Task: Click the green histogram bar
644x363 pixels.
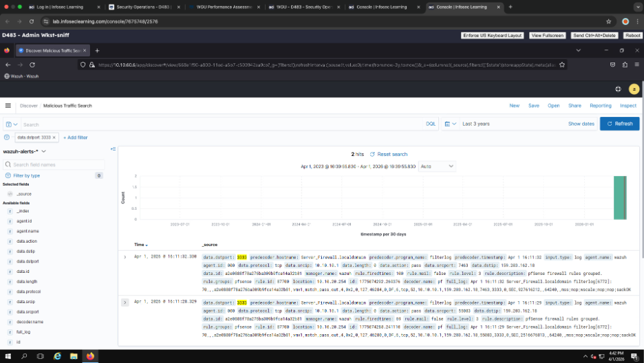Action: tap(620, 197)
